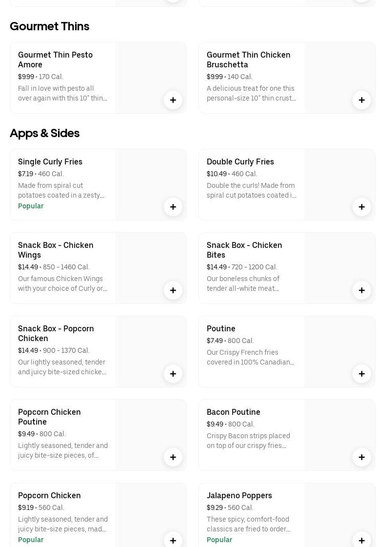Viewport: 392px width, 547px height.
Task: Add Bacon Poutine to order
Action: click(x=362, y=457)
